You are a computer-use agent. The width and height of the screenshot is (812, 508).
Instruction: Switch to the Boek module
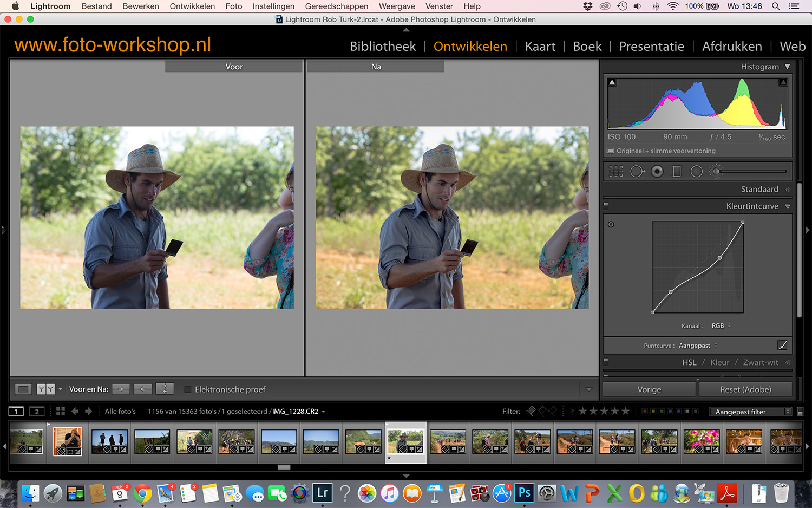coord(587,47)
